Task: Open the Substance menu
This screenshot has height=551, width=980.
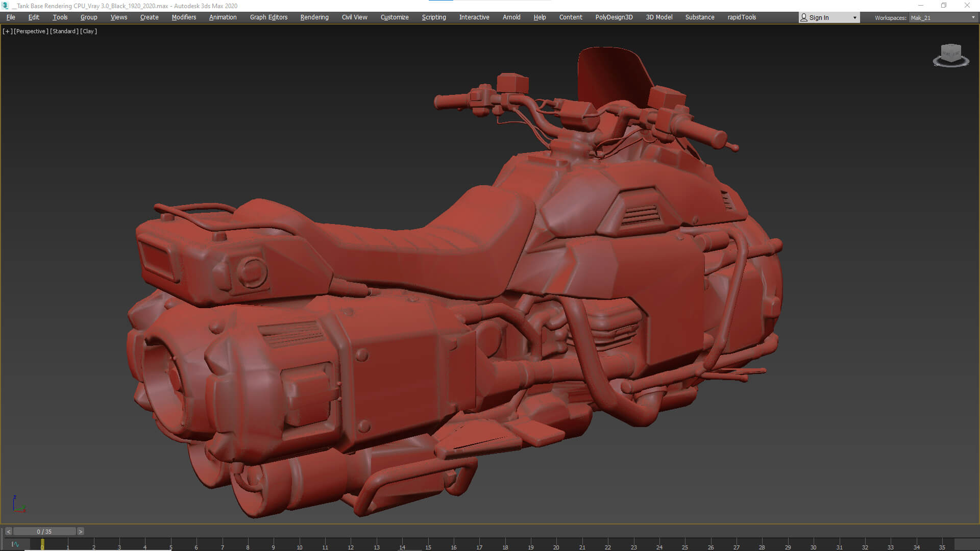Action: coord(700,17)
